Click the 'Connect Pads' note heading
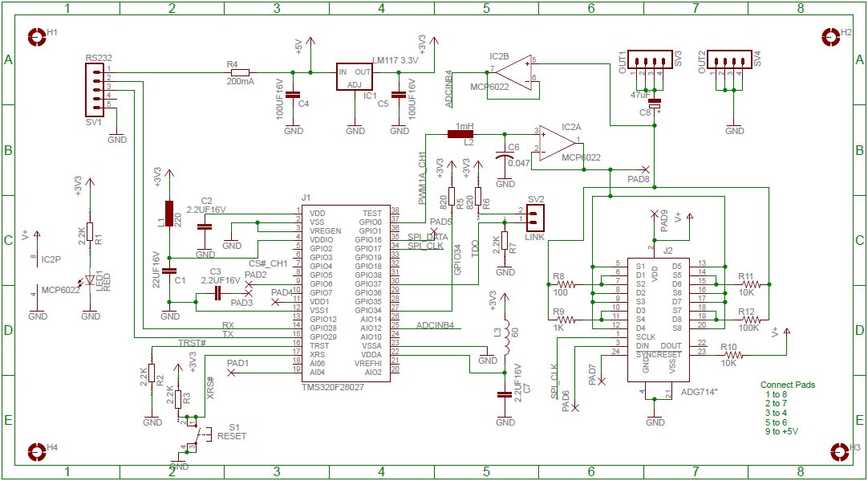868x481 pixels. pos(788,385)
